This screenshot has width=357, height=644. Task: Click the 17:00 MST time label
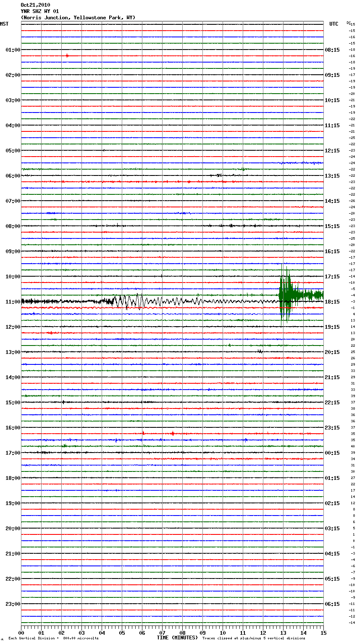(x=13, y=453)
